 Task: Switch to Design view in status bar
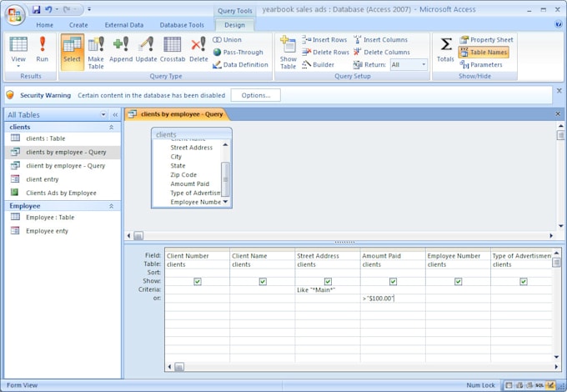pos(550,385)
